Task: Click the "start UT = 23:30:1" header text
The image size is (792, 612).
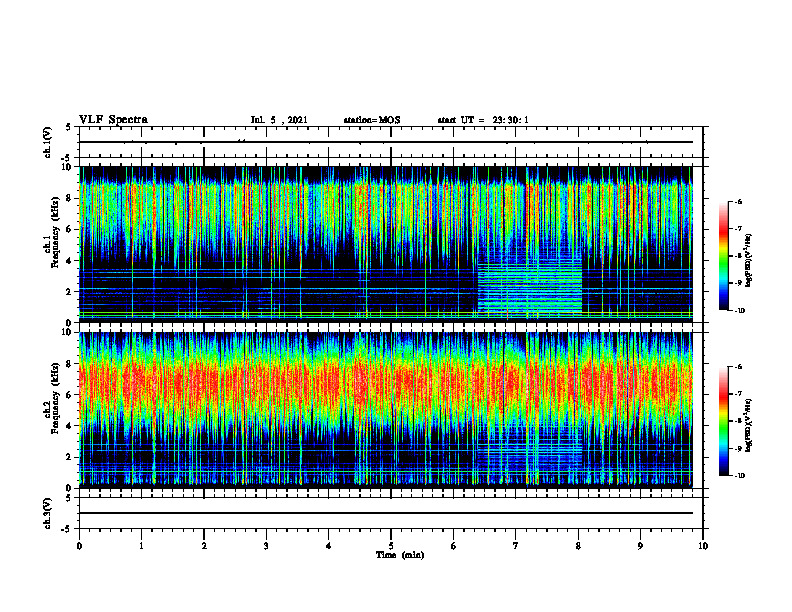Action: pyautogui.click(x=483, y=120)
